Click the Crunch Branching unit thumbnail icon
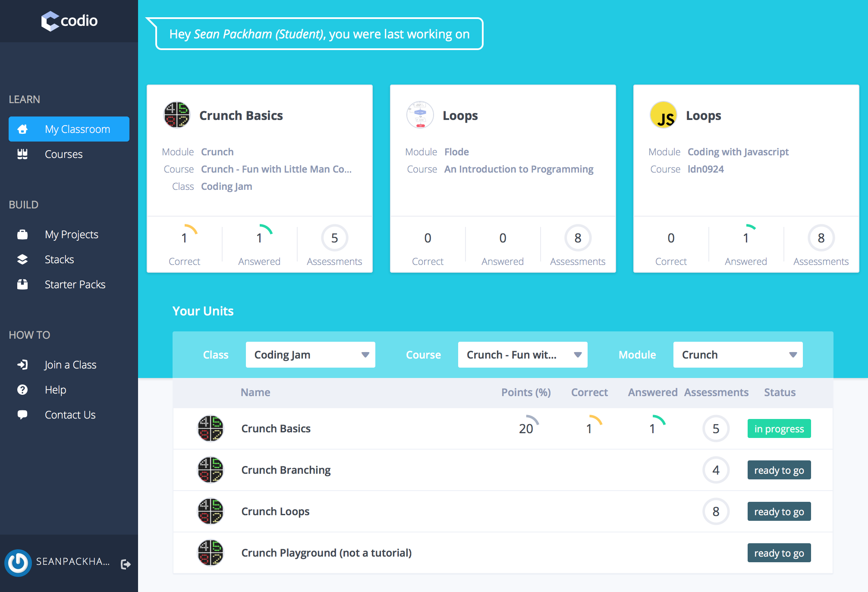868x592 pixels. pyautogui.click(x=211, y=470)
